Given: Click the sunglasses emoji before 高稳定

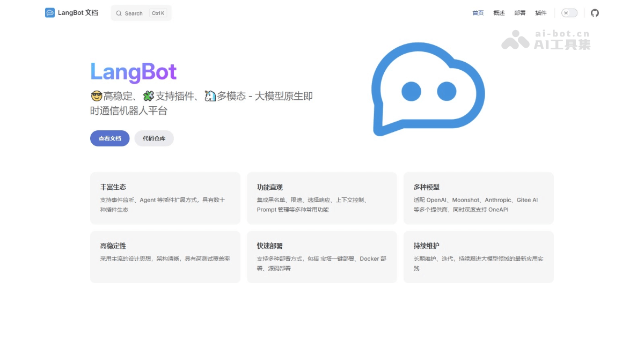Looking at the screenshot, I should pos(96,96).
